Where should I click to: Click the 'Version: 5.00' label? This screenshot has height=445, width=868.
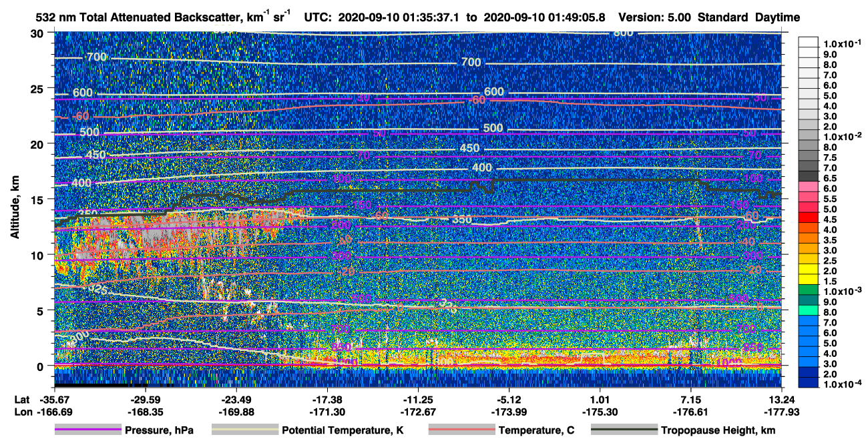tap(656, 17)
